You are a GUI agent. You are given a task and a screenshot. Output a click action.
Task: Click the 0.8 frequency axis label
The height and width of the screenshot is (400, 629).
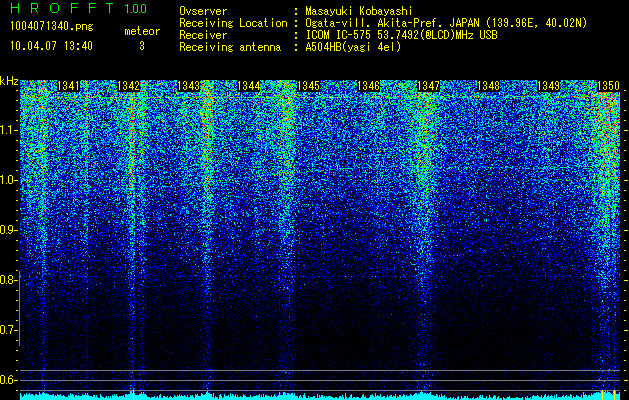(x=8, y=280)
